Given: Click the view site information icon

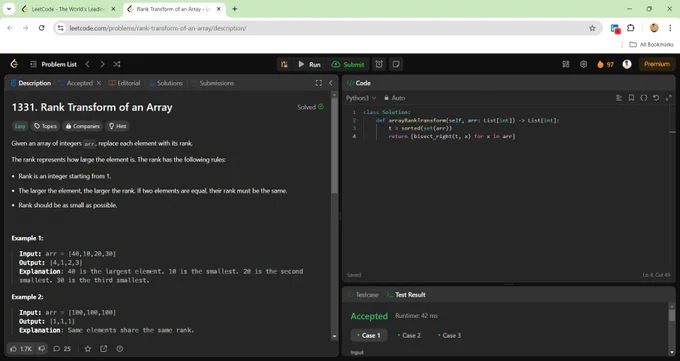Looking at the screenshot, I should (61, 28).
